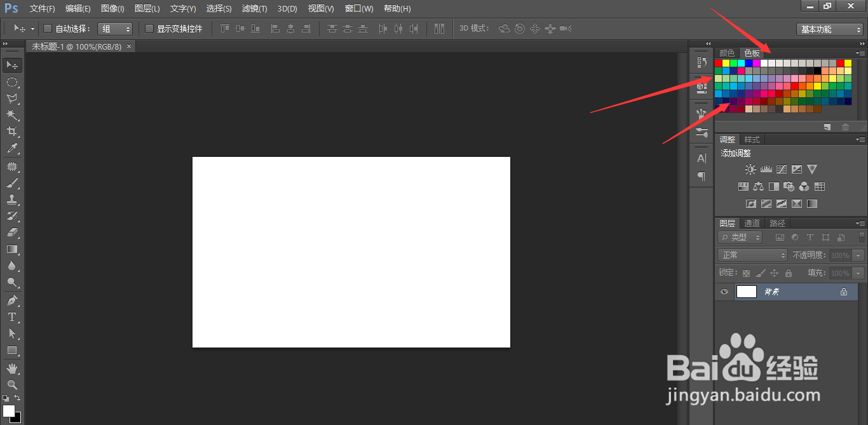Screen dimensions: 868x425
Task: Select the Brush tool
Action: (12, 183)
